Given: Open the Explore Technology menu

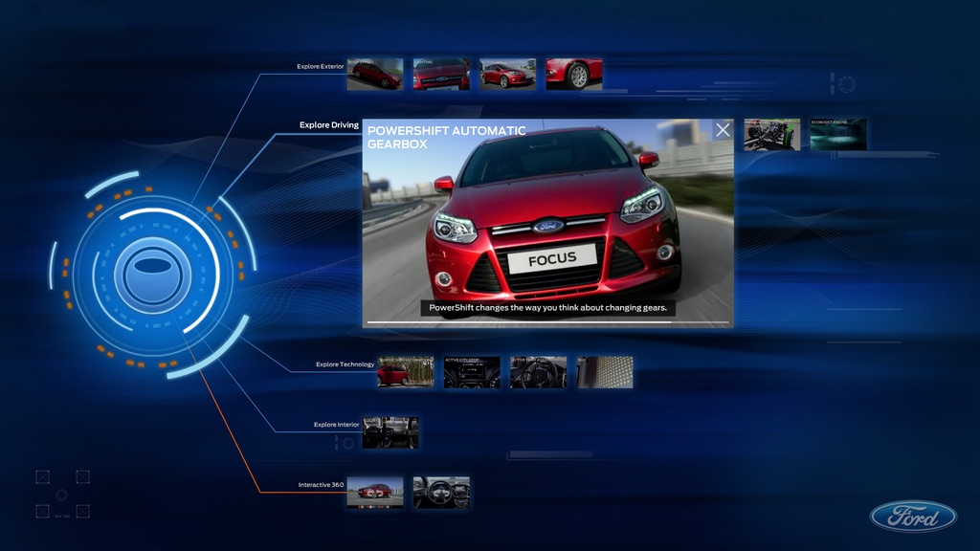Looking at the screenshot, I should (x=345, y=364).
